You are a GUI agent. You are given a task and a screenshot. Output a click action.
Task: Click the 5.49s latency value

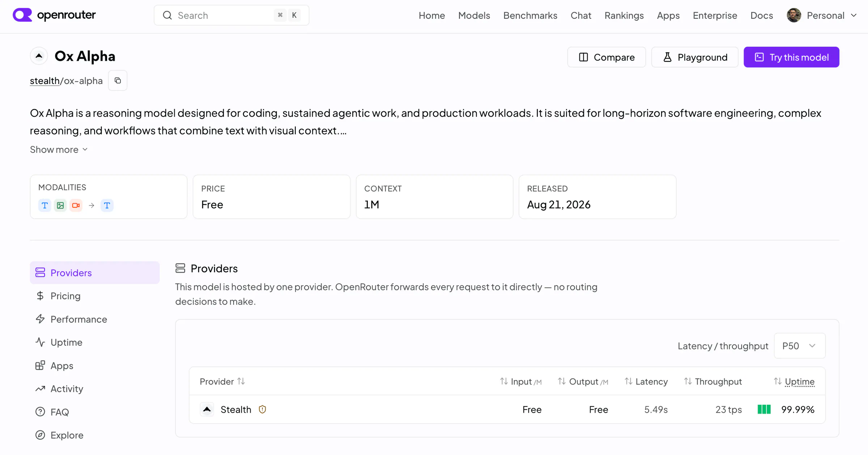pyautogui.click(x=656, y=409)
